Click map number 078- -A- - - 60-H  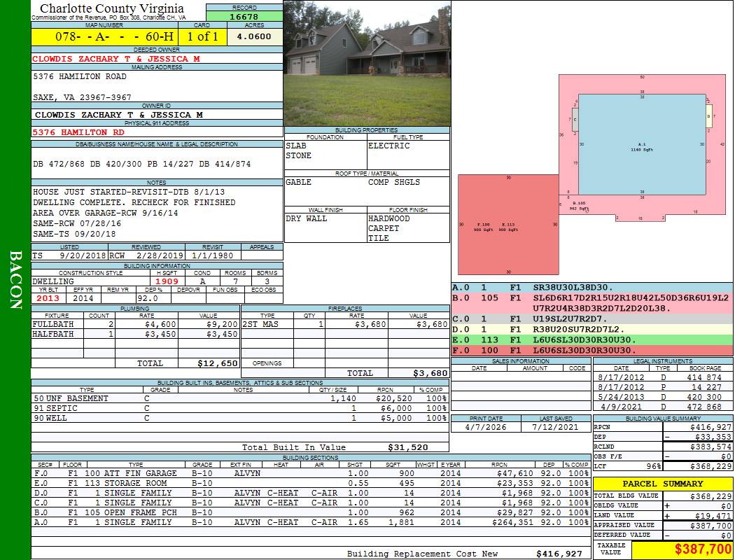(114, 36)
